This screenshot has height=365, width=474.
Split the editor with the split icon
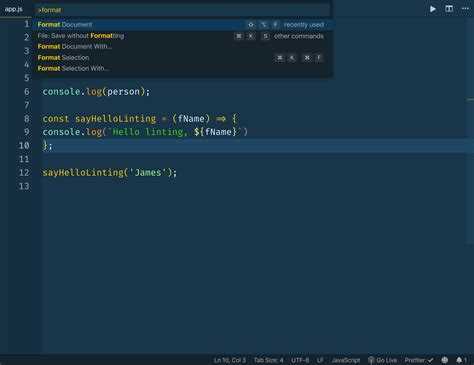coord(449,9)
